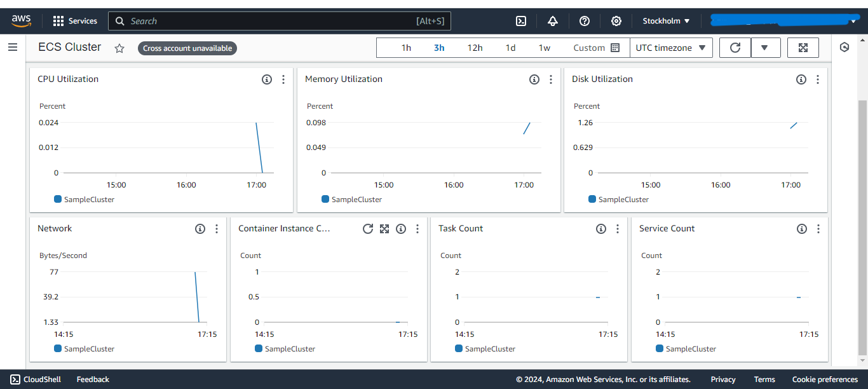Screen dimensions: 868x389
Task: Toggle SampleCluster legend in CPU Utilization
Action: click(x=85, y=200)
